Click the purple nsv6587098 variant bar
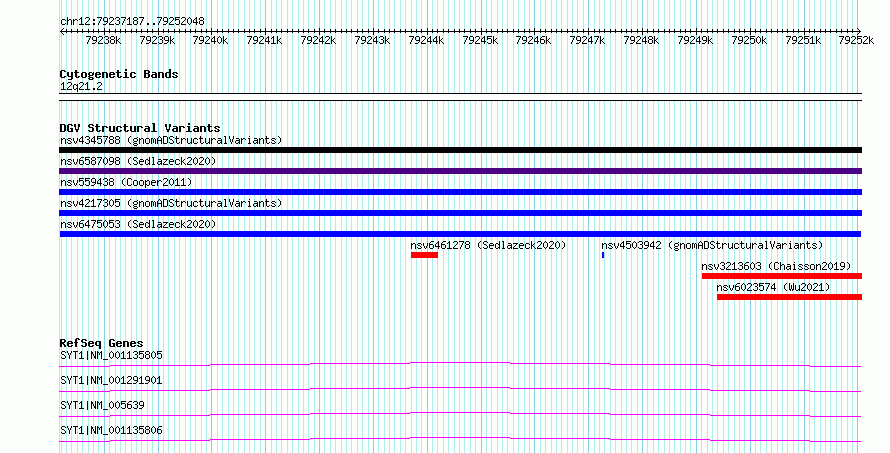 click(x=460, y=171)
